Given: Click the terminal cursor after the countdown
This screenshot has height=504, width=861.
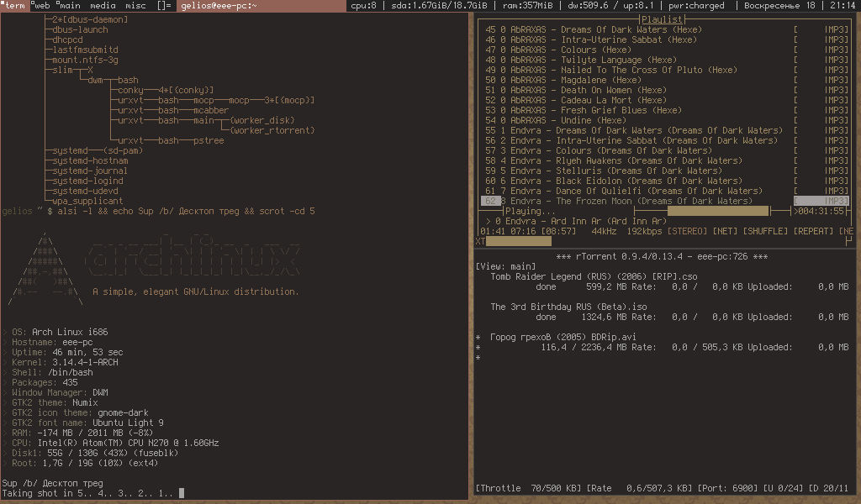Looking at the screenshot, I should pos(182,493).
